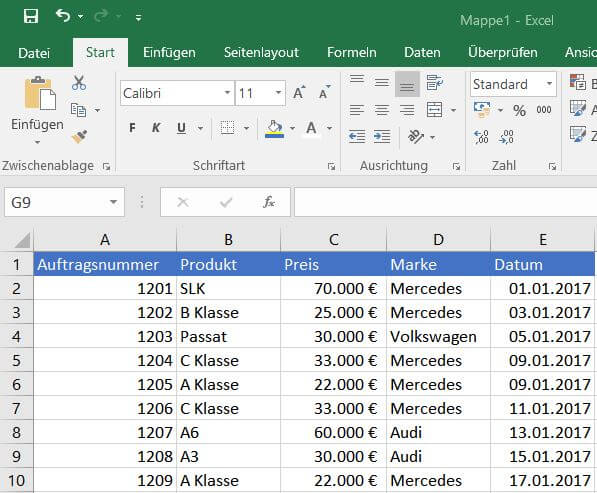Open Zwischenablage dialog launcher

pyautogui.click(x=107, y=166)
